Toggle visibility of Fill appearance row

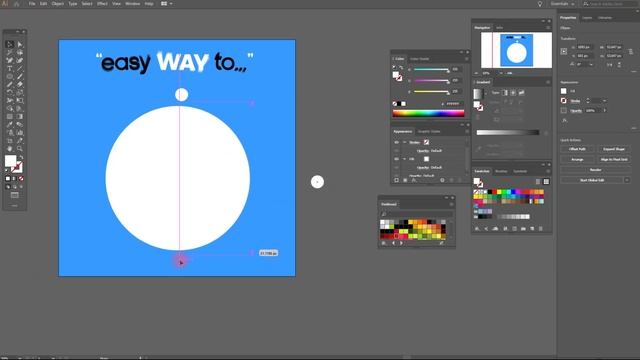point(396,159)
